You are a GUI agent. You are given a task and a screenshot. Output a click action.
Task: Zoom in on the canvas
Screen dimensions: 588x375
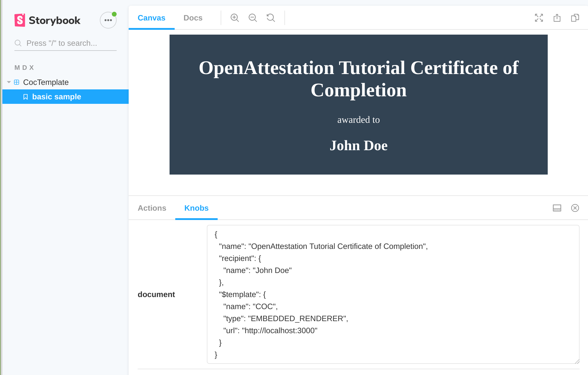click(x=235, y=18)
